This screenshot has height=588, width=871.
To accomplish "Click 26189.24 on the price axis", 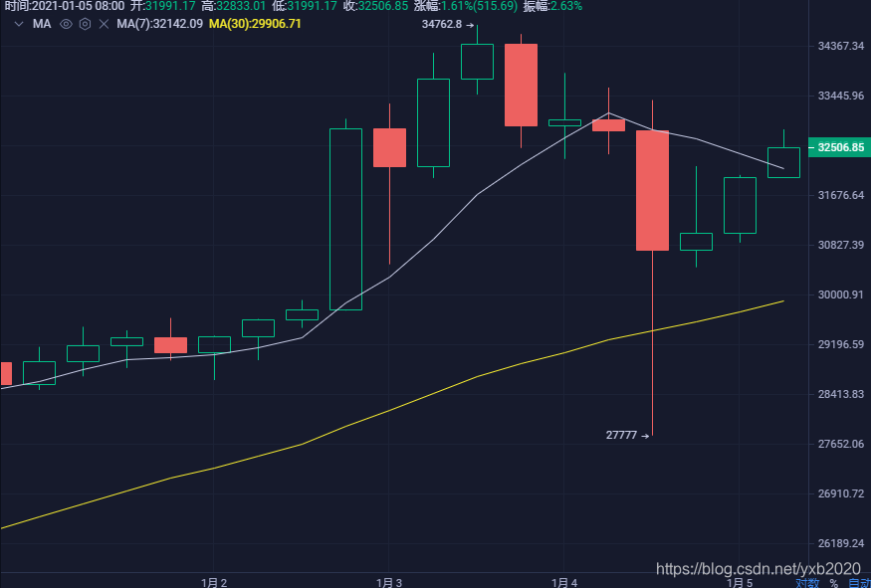I will coord(841,543).
